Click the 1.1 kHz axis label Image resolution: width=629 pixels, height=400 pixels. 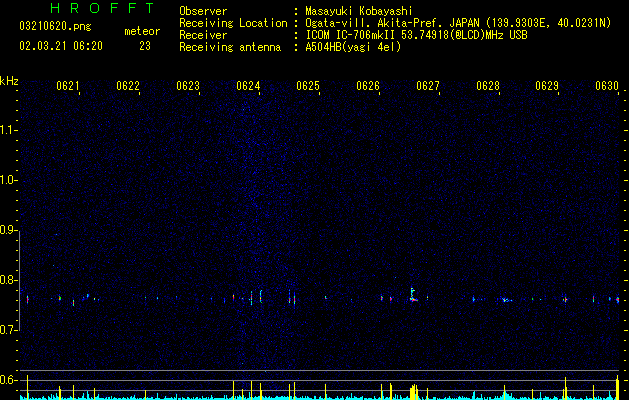9,130
